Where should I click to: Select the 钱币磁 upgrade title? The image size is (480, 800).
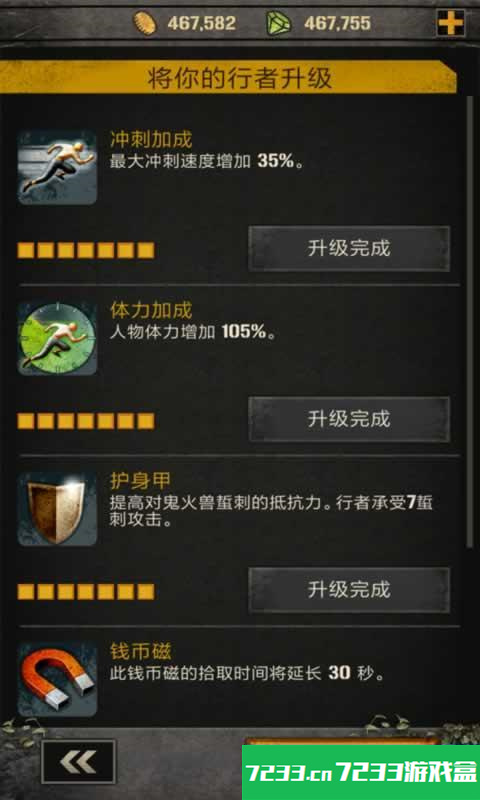(140, 652)
